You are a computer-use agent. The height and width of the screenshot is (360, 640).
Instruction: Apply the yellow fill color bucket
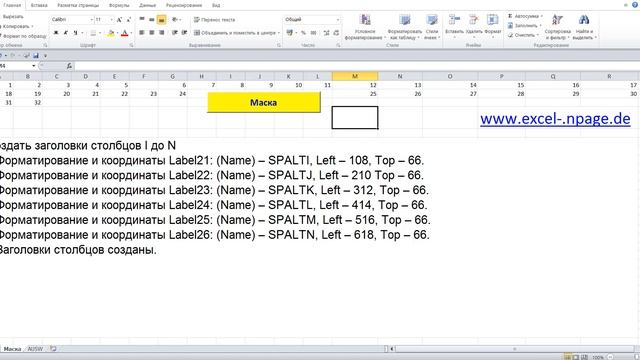tap(111, 33)
